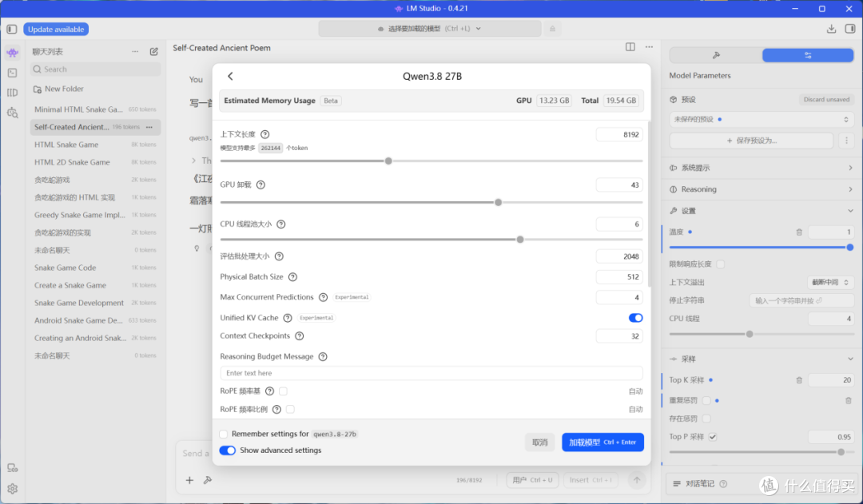Screen dimensions: 863x504
Task: Open the My Models library icon
Action: [x=12, y=93]
